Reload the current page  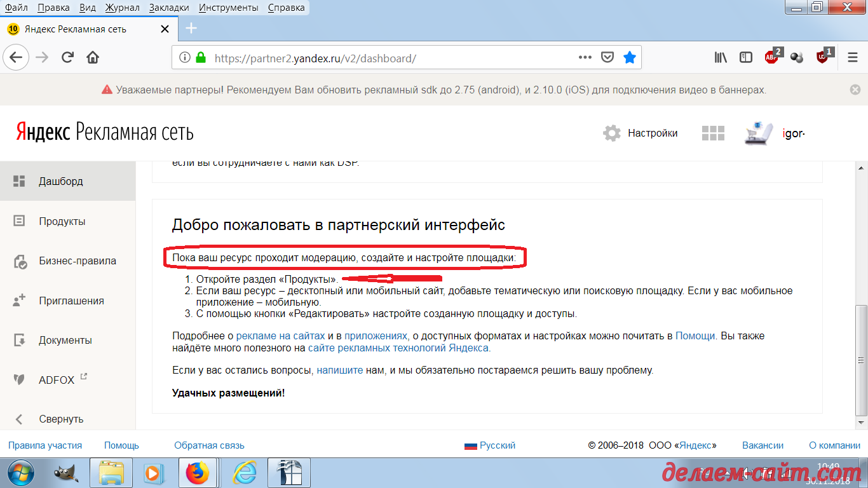pos(67,57)
